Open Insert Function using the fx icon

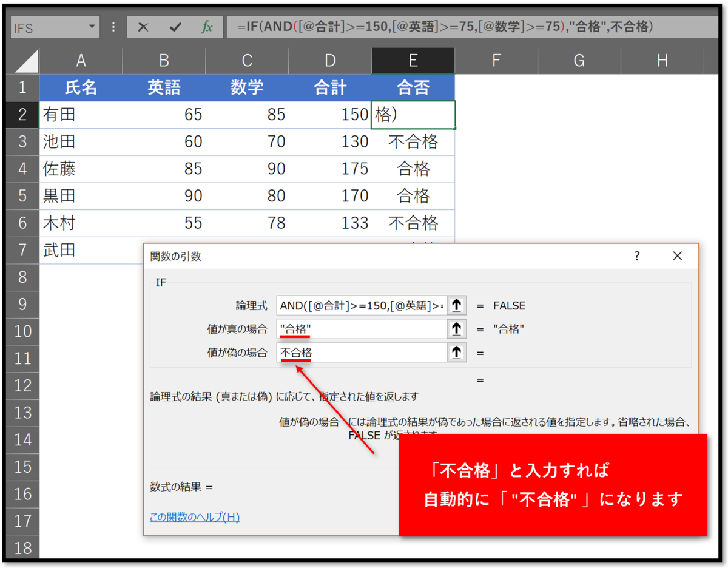point(207,27)
